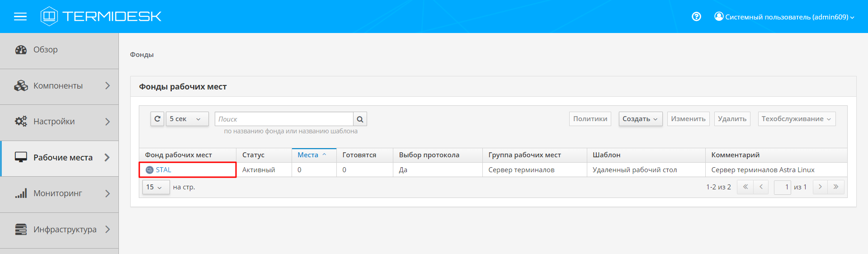Click the next page arrow
Viewport: 868px width, 254px height.
tap(820, 187)
